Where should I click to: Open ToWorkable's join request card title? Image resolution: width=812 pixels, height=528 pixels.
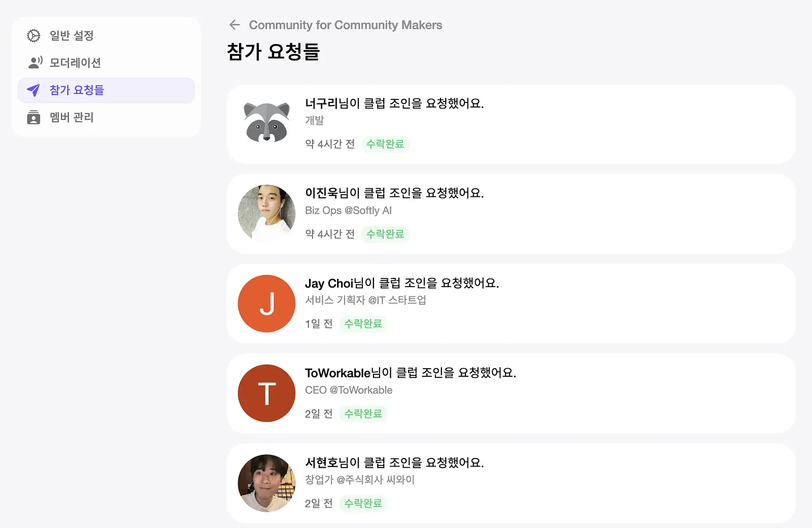(x=410, y=373)
